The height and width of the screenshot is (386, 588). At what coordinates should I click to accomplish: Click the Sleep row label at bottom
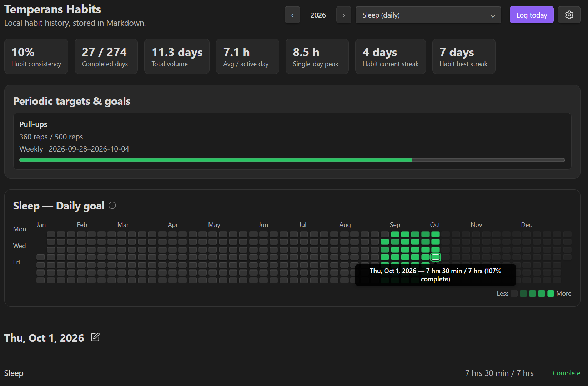(14, 373)
